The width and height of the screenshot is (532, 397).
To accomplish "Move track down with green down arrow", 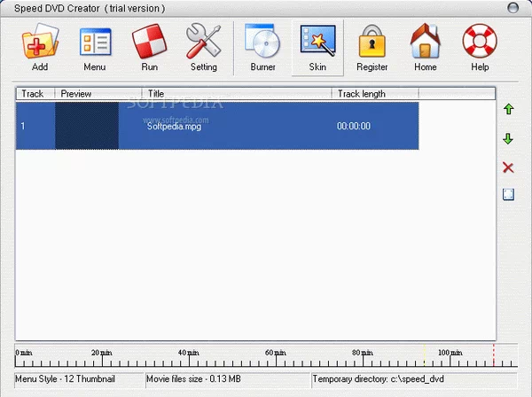I will [x=508, y=138].
